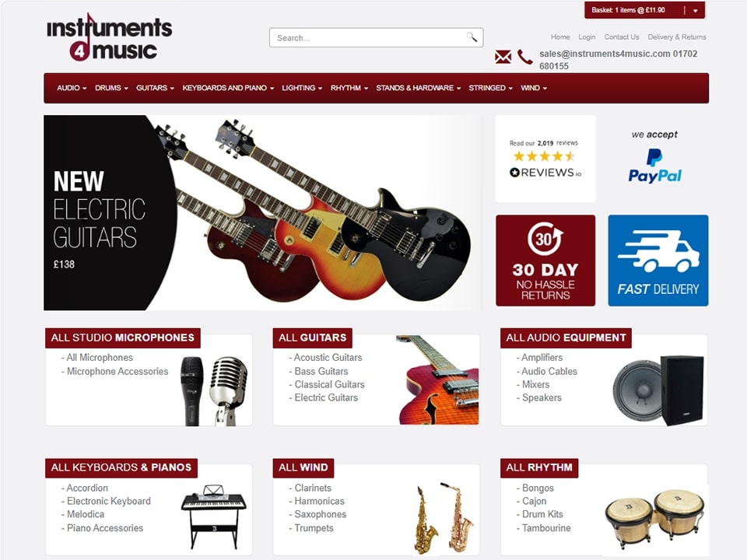
Task: Open the Stands & Hardware menu
Action: coord(419,88)
